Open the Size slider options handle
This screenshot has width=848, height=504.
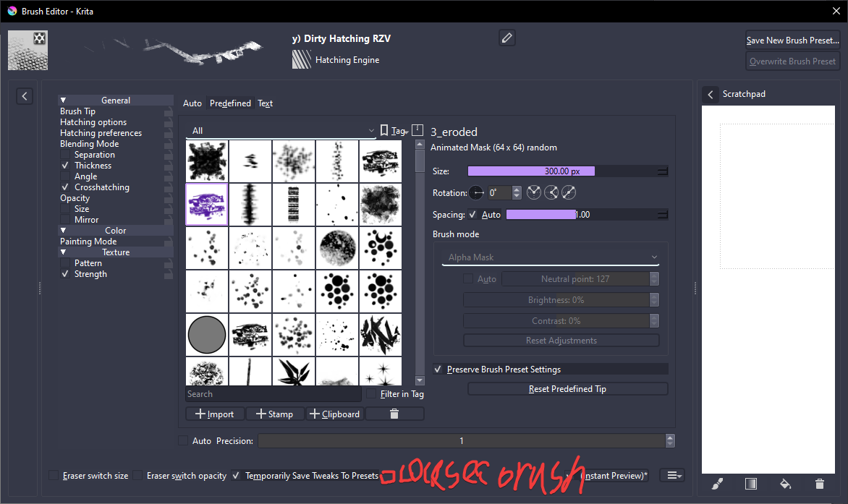(663, 171)
